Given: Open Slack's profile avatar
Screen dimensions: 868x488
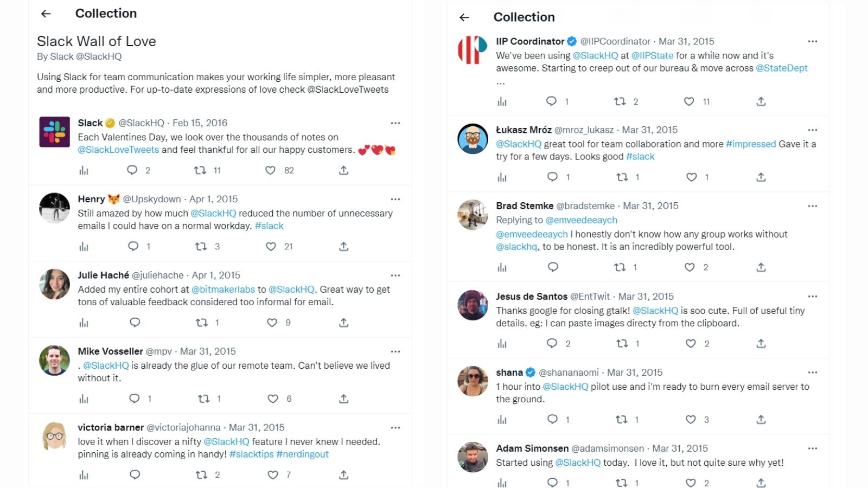Looking at the screenshot, I should (x=54, y=132).
